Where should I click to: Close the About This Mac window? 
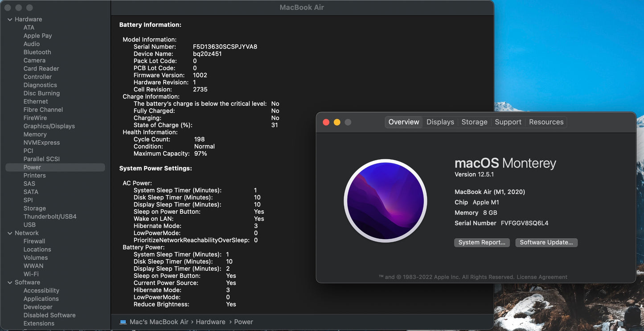point(326,122)
